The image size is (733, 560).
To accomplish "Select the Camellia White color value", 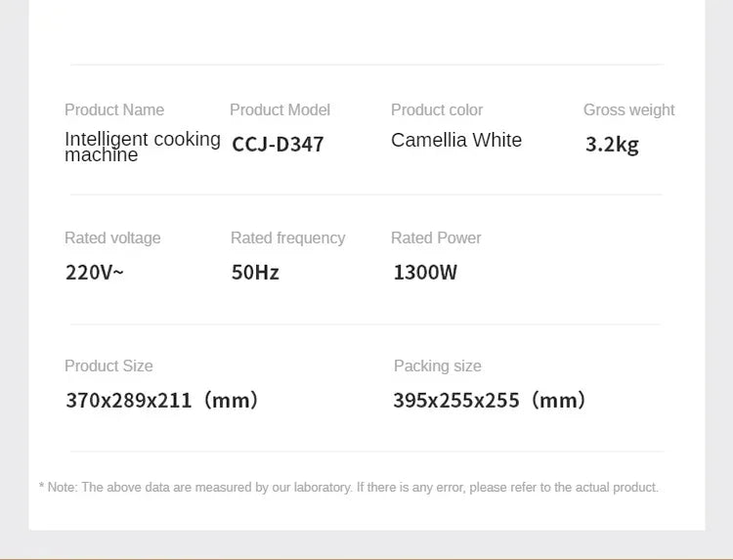I will pos(456,140).
